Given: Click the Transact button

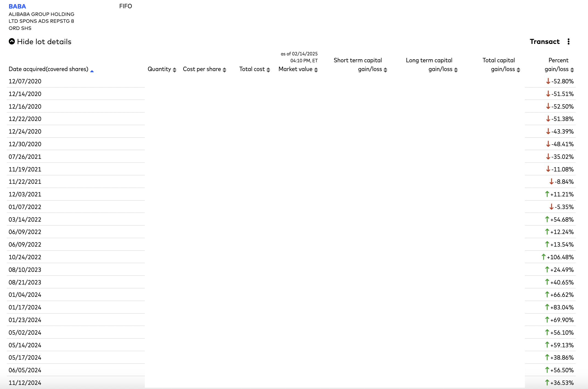Looking at the screenshot, I should point(545,42).
